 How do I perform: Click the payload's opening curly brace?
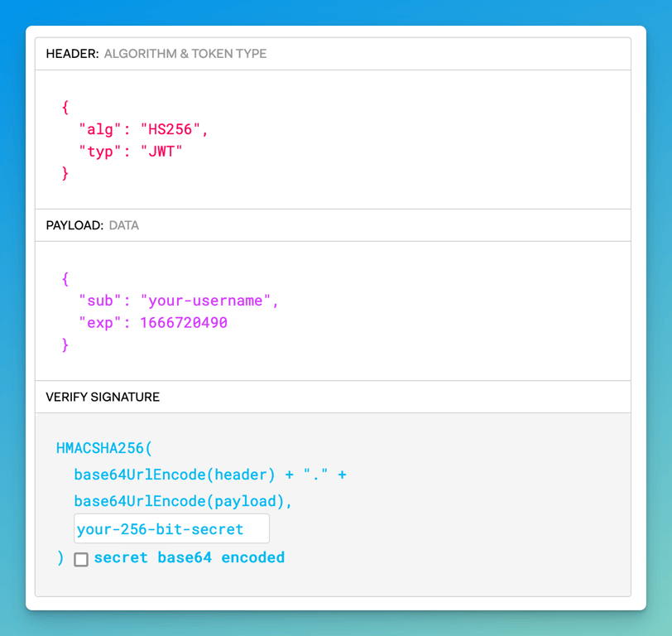65,279
